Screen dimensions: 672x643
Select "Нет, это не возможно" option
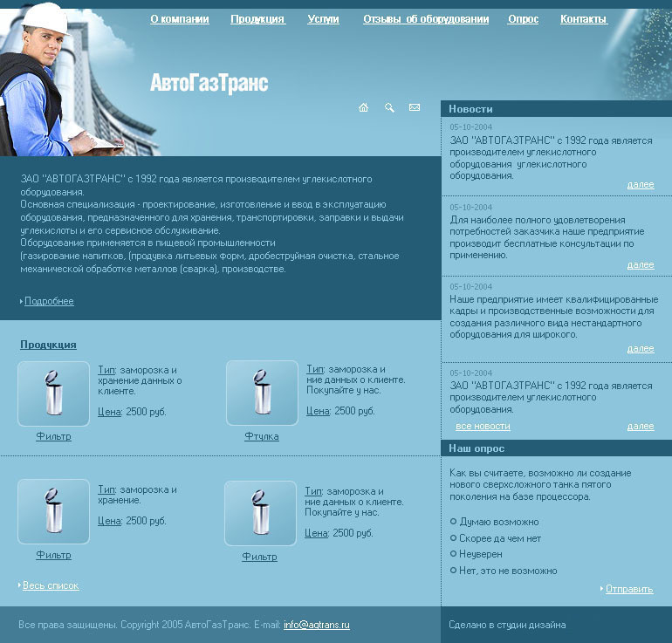(454, 571)
